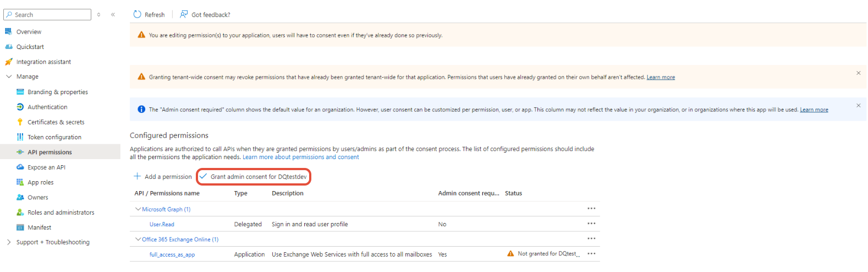Viewport: 868px width, 272px height.
Task: Open Learn more about permissions and consent
Action: point(301,157)
